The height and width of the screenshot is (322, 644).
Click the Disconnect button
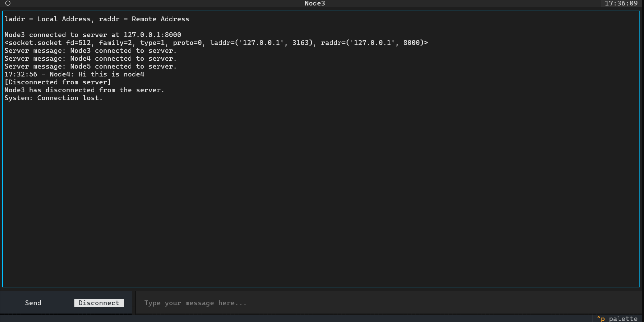[x=99, y=303]
